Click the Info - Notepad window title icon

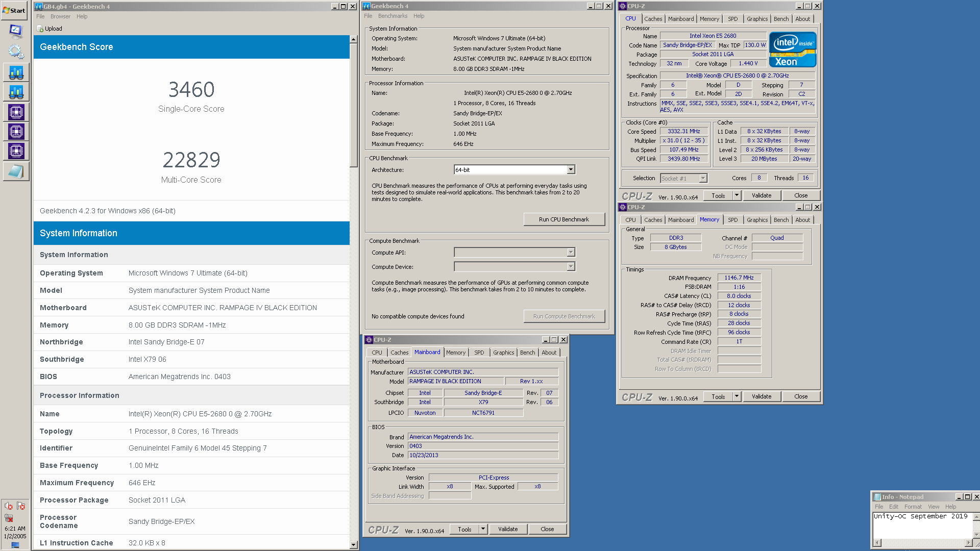tap(877, 497)
